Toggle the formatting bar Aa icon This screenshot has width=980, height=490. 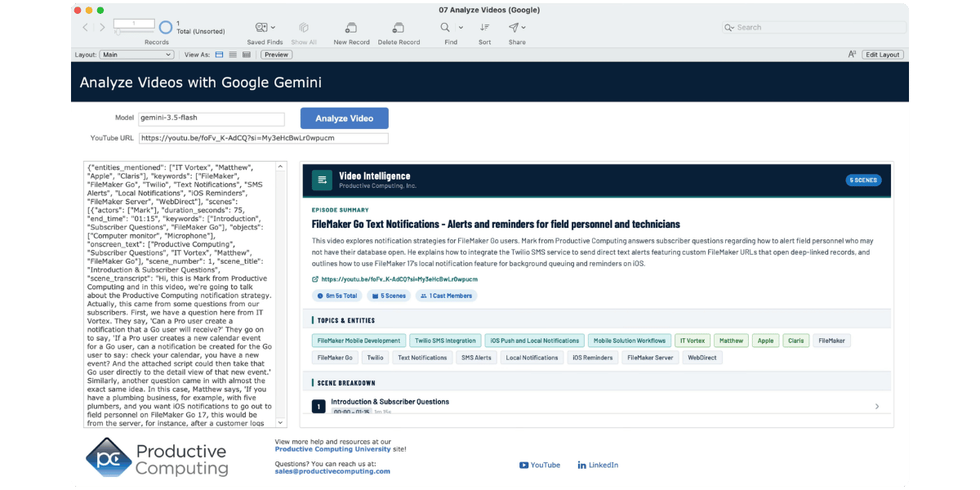[x=852, y=55]
